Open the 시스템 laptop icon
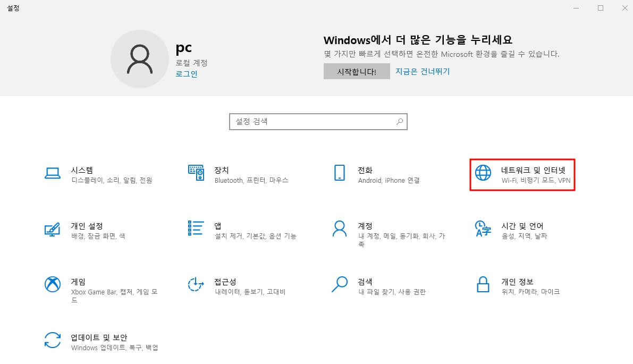This screenshot has height=364, width=633. click(53, 173)
